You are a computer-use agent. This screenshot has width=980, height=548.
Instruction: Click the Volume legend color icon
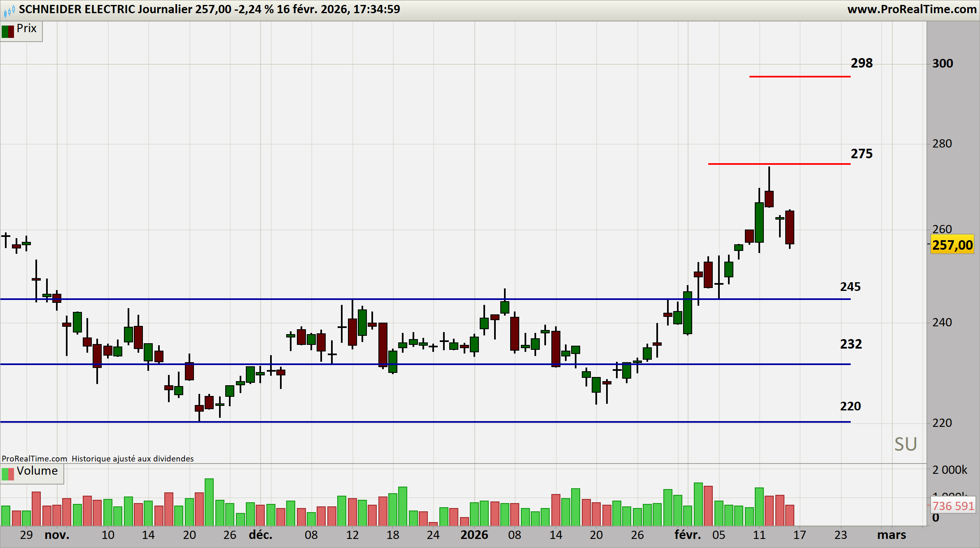(8, 473)
